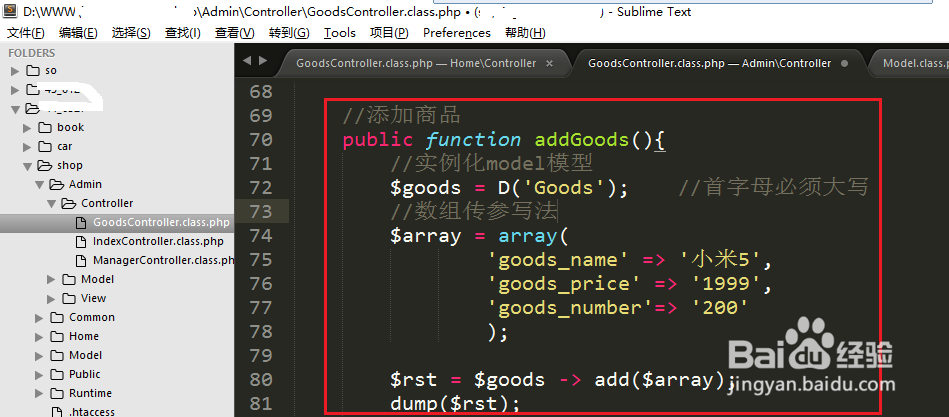This screenshot has height=417, width=949.
Task: Click the D('Goods') call
Action: point(564,188)
